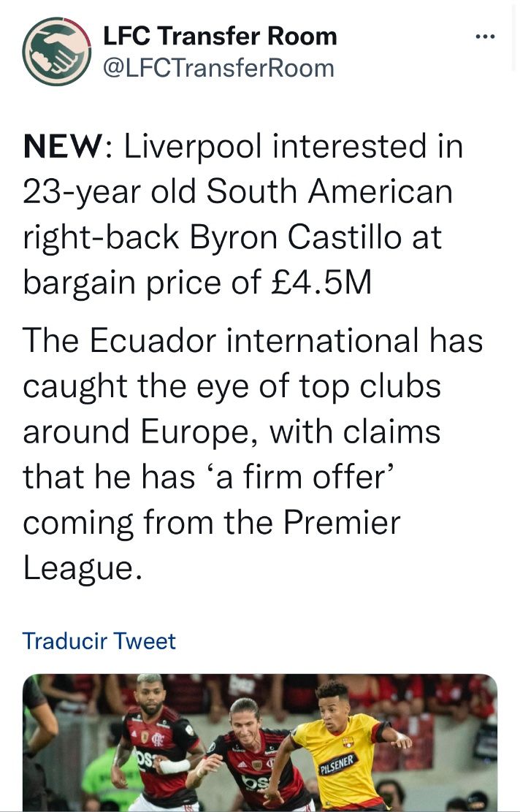
Task: Tap the long-haired player in photo center
Action: pos(250,752)
